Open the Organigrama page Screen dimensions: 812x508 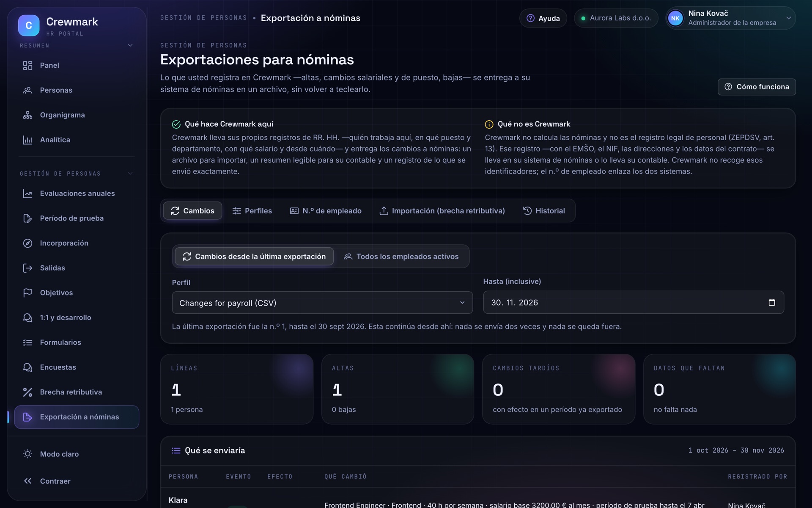77,115
